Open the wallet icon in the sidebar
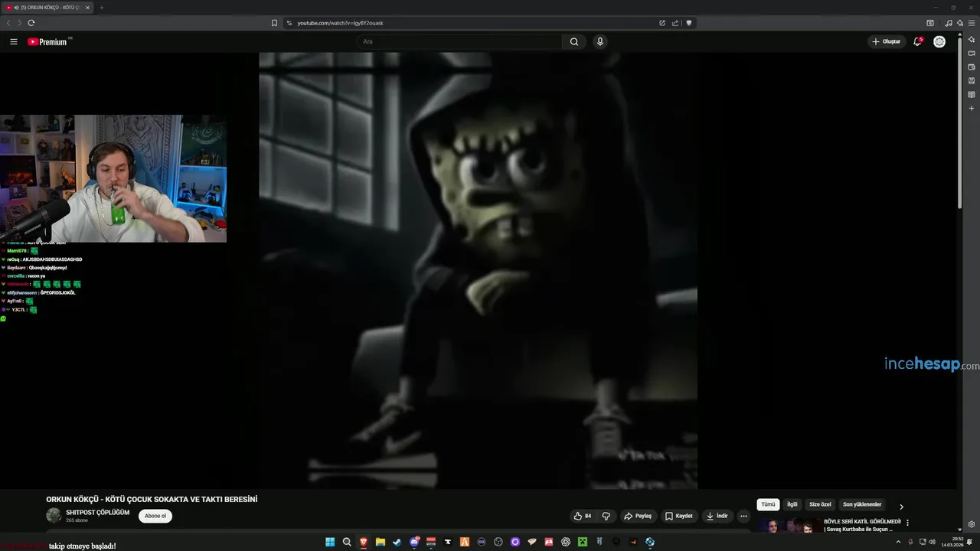 click(972, 67)
